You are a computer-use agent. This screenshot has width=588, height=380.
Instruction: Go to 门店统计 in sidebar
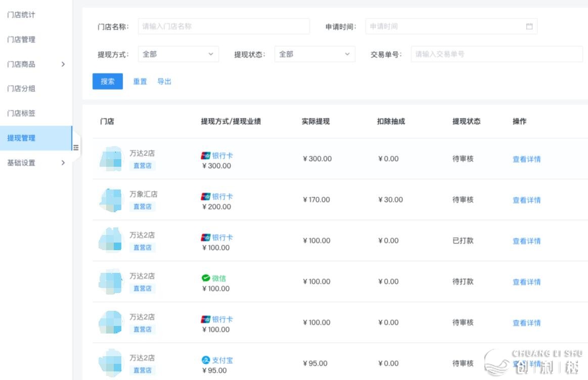pos(21,15)
